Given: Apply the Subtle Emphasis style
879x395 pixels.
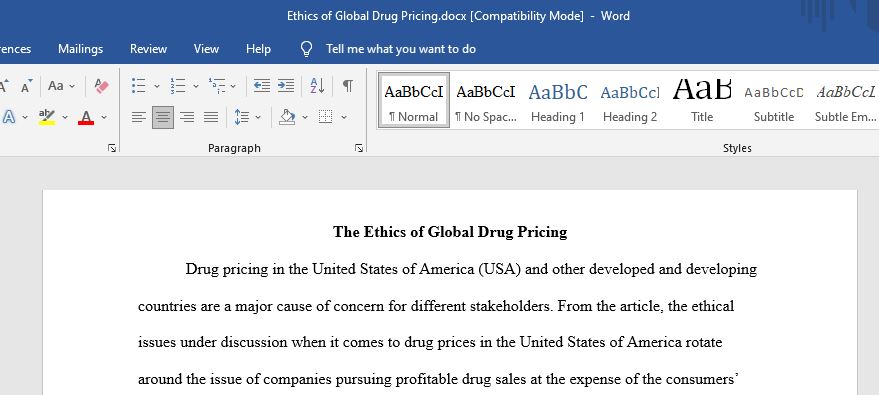Looking at the screenshot, I should coord(845,100).
